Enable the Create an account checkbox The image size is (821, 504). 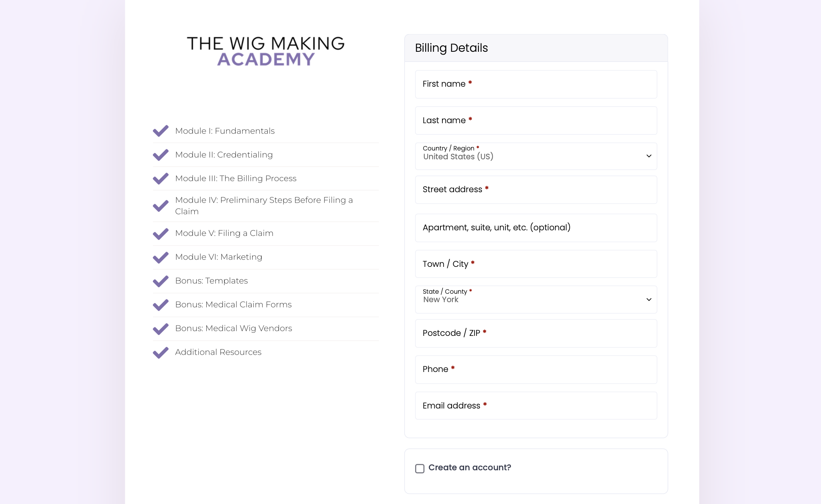(420, 468)
